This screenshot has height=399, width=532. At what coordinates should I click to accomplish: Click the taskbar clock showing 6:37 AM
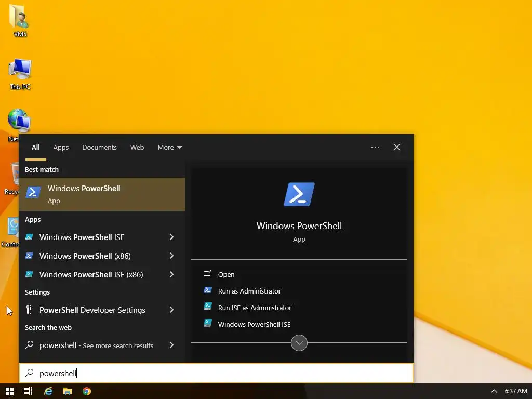pyautogui.click(x=516, y=391)
